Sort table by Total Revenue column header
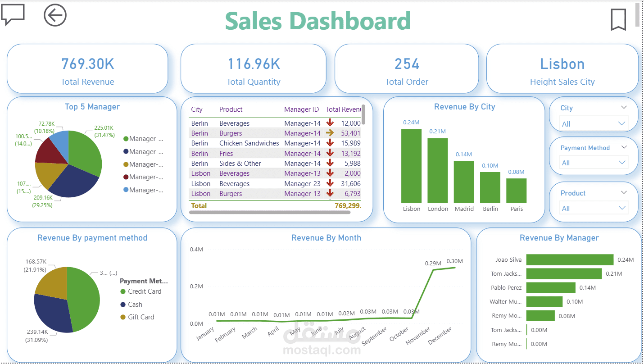The height and width of the screenshot is (364, 644). pyautogui.click(x=343, y=109)
